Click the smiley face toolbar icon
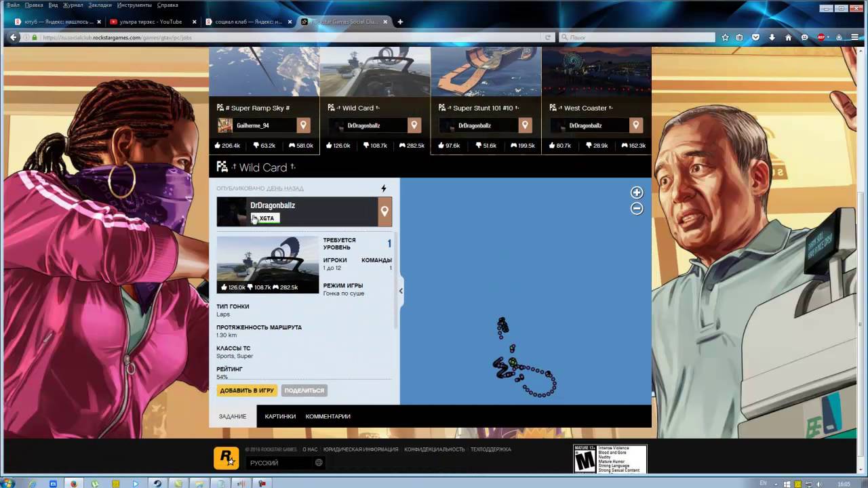Screen dimensions: 868x488 tap(805, 37)
